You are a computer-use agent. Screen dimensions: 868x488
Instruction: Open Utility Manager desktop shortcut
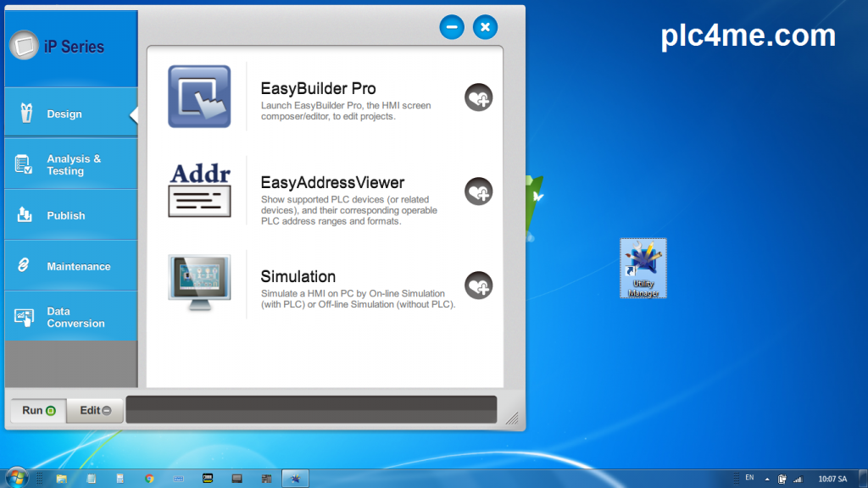coord(643,268)
